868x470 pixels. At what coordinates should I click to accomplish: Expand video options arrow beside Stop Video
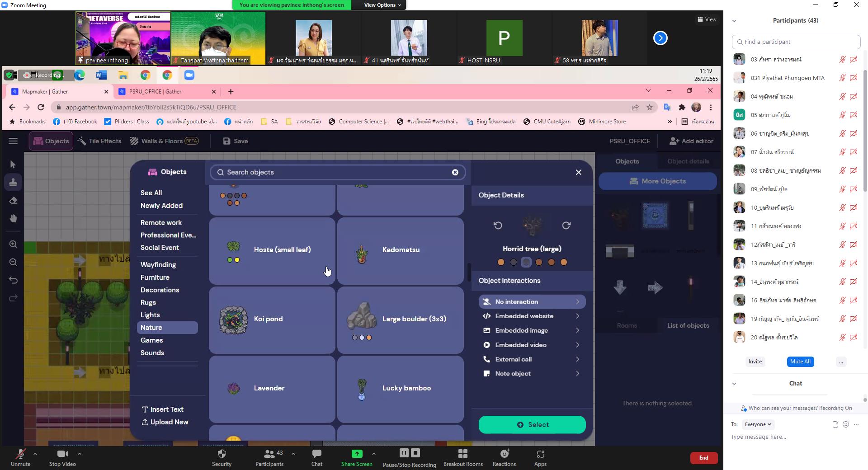click(x=80, y=453)
